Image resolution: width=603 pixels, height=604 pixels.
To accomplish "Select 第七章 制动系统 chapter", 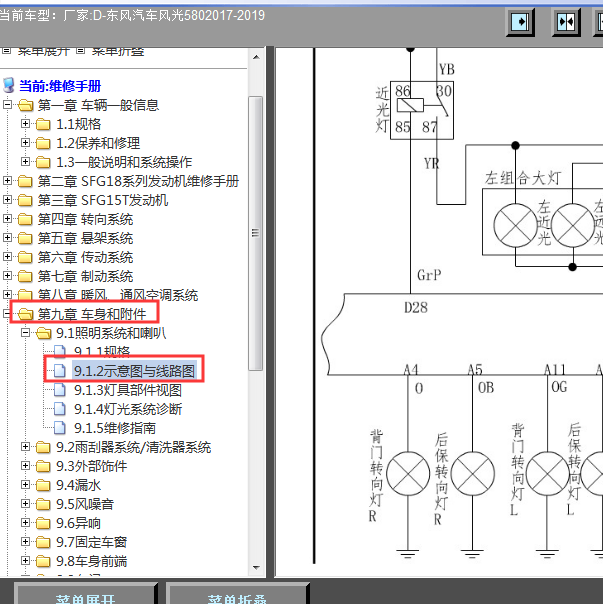I will (85, 276).
